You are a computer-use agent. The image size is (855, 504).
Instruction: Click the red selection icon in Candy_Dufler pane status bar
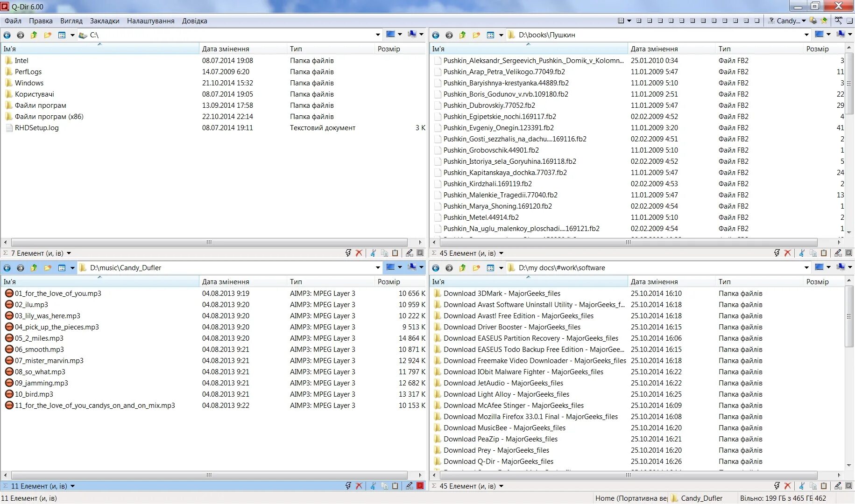(x=420, y=486)
